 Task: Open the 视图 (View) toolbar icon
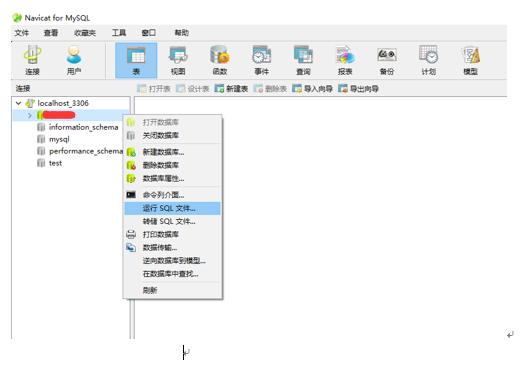(x=178, y=60)
